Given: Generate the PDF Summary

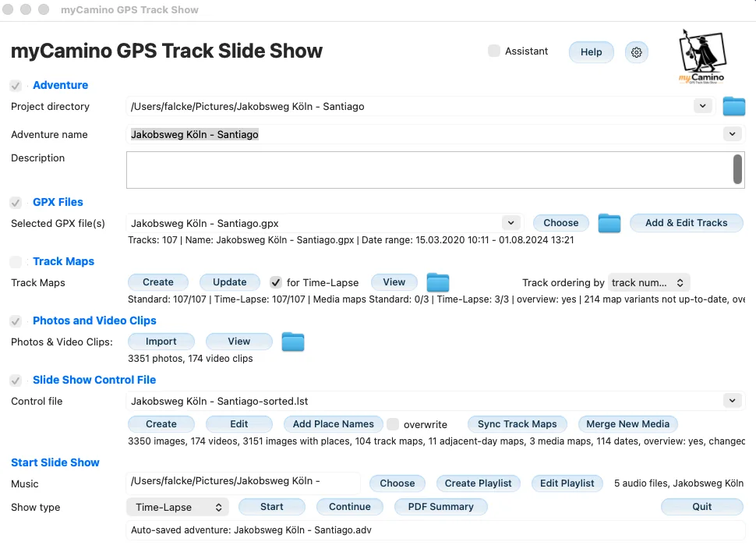Looking at the screenshot, I should click(440, 507).
